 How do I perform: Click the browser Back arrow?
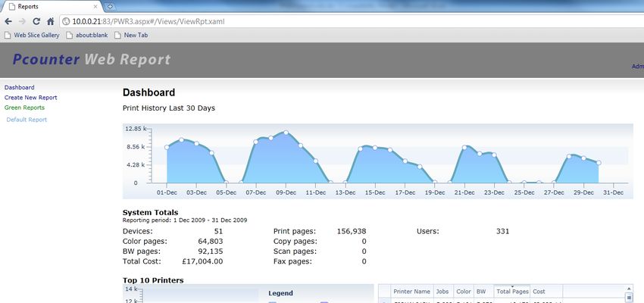coord(8,21)
